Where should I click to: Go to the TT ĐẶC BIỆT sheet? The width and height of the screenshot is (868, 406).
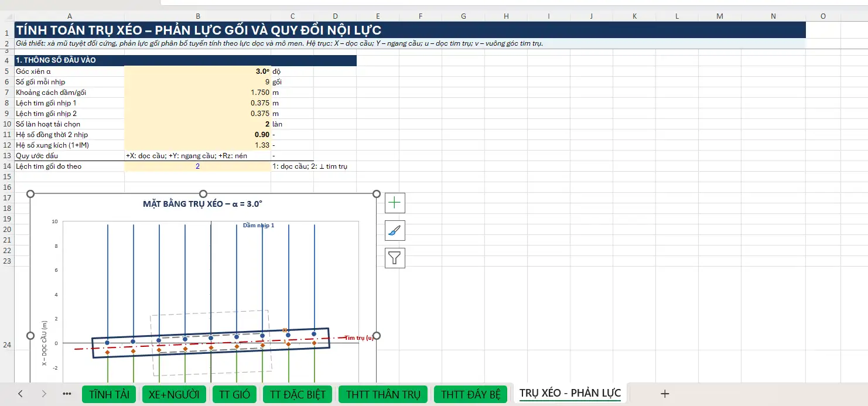298,394
